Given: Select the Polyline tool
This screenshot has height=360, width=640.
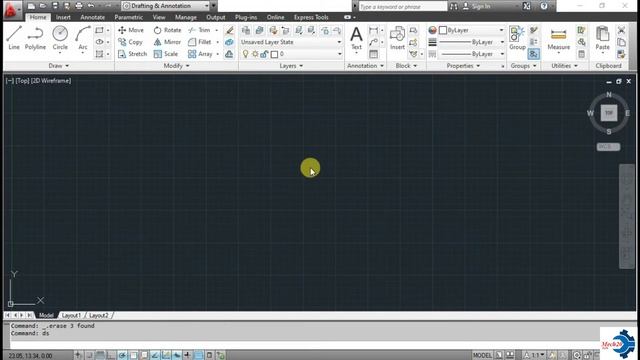Looking at the screenshot, I should [35, 38].
